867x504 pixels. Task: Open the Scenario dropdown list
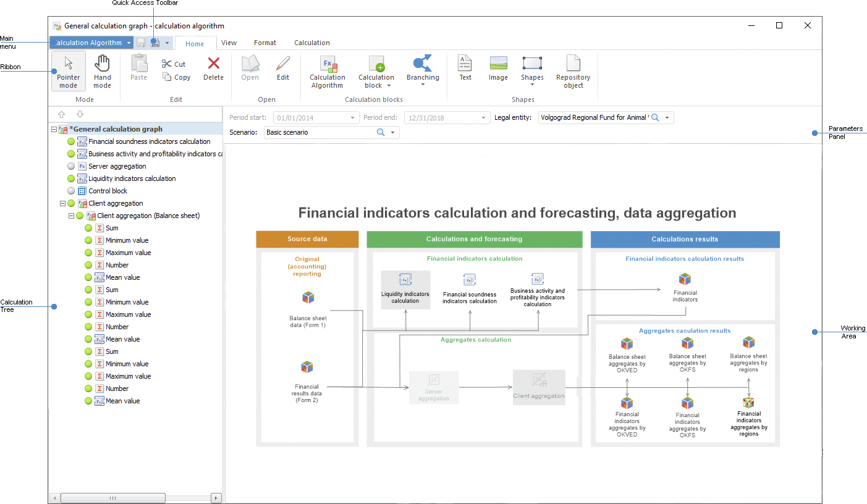pyautogui.click(x=392, y=133)
